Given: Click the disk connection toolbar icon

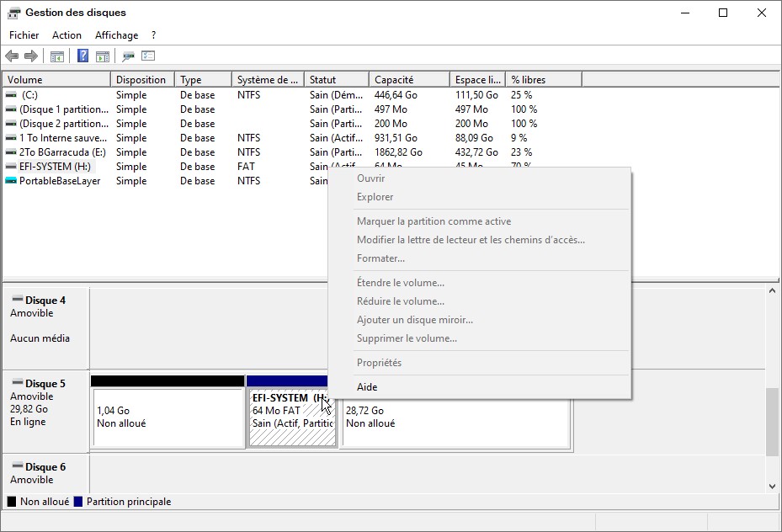Looking at the screenshot, I should click(128, 56).
